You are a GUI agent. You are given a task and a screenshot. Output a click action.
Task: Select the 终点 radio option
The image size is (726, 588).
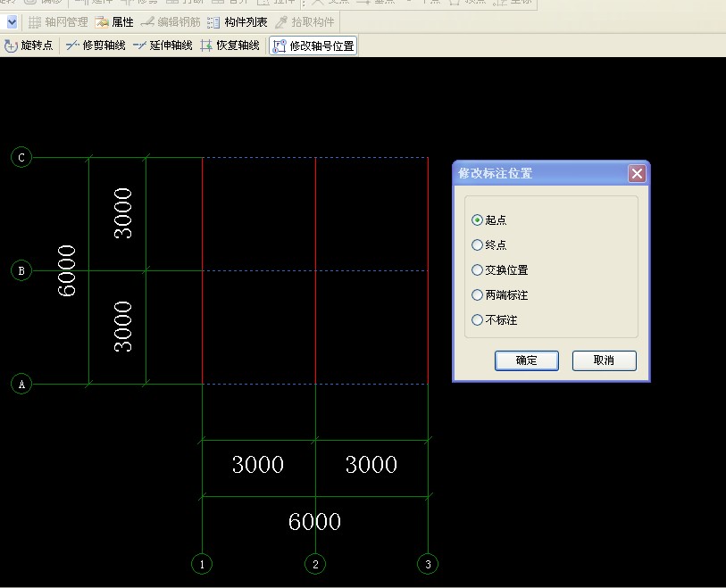(x=489, y=244)
